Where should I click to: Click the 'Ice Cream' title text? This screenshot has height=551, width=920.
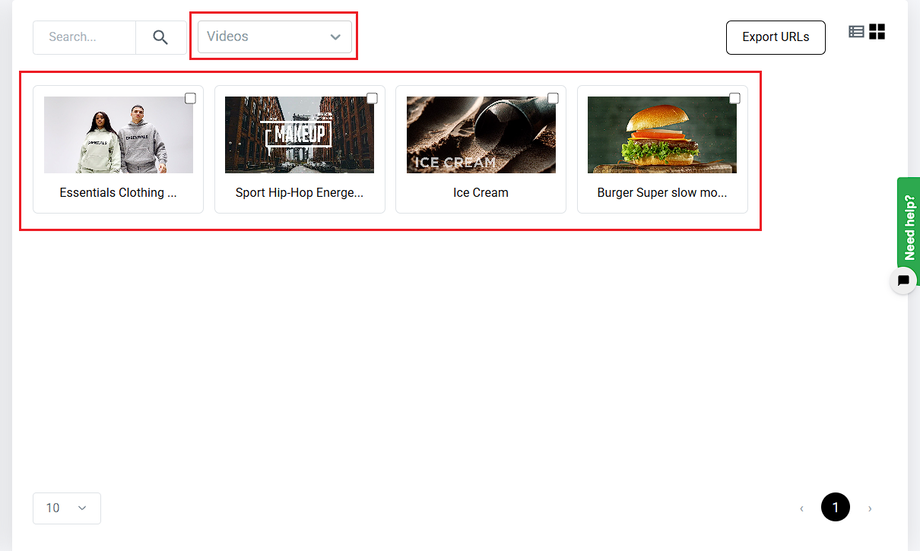pyautogui.click(x=481, y=193)
